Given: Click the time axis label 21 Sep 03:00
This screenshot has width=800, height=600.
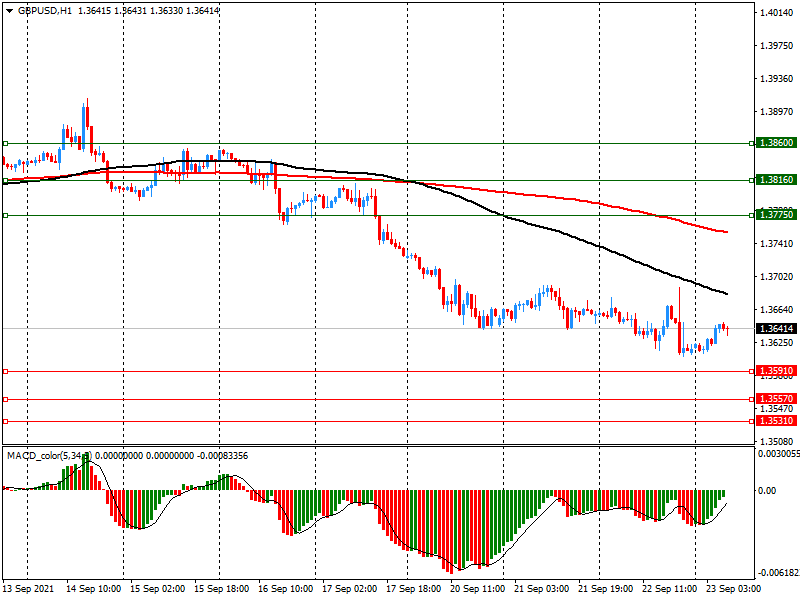Looking at the screenshot, I should click(541, 589).
